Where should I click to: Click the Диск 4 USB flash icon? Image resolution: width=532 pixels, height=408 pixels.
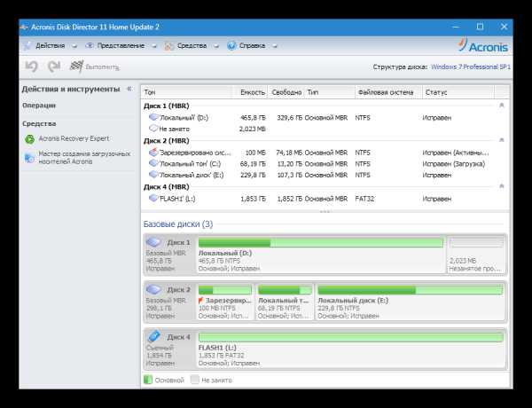153,336
